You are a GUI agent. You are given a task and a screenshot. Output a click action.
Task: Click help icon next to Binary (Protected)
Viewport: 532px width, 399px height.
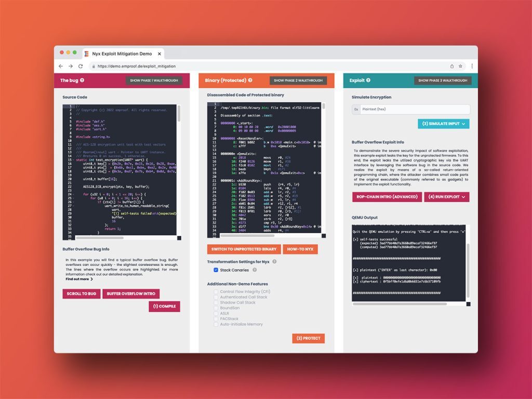point(250,81)
